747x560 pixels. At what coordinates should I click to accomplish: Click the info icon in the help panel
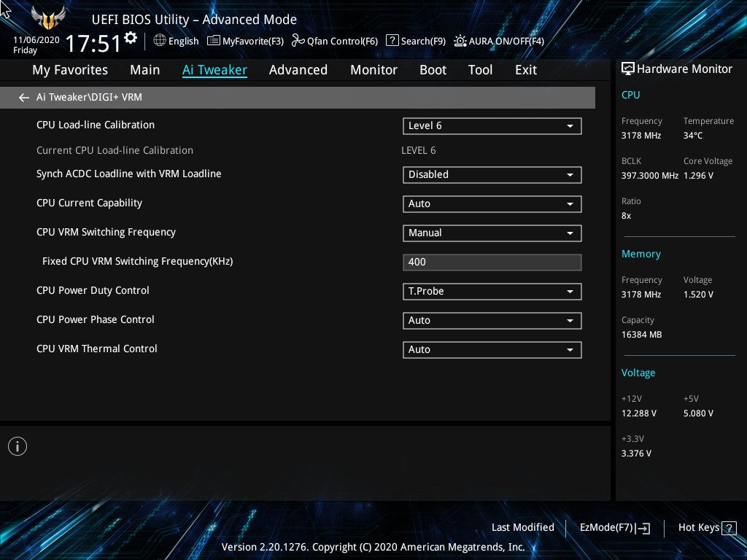[18, 446]
